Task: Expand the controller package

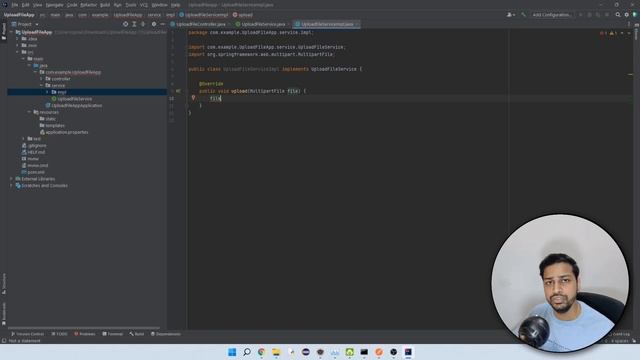Action: coord(41,79)
